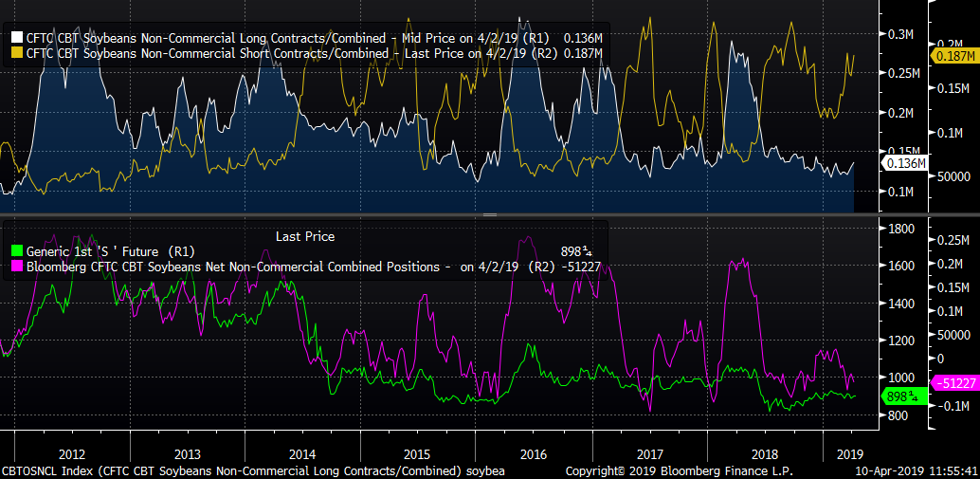Select the 2015 label on the time axis
The height and width of the screenshot is (479, 980).
[418, 453]
